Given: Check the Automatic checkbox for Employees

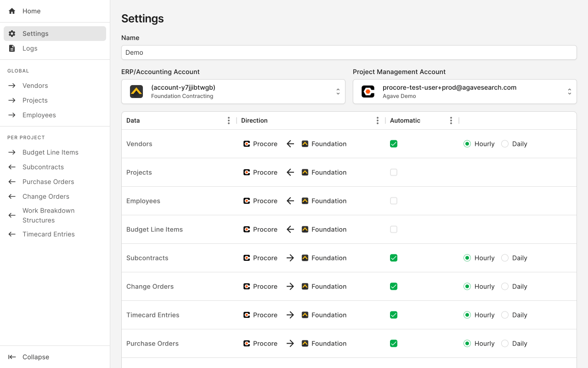Looking at the screenshot, I should [x=394, y=201].
